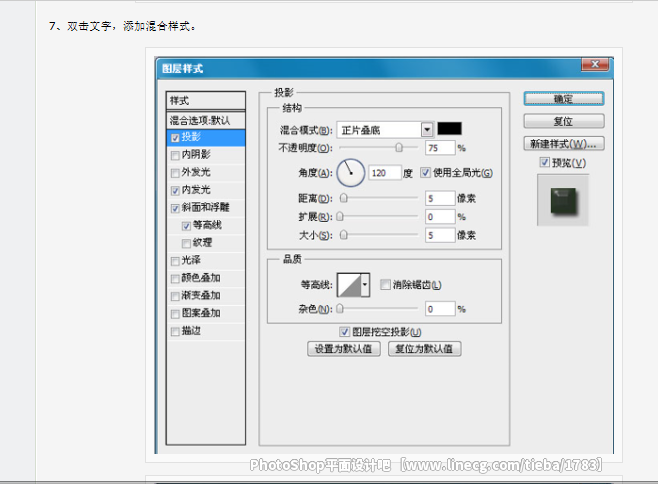Click the 不透明度 slider handle
Screen dimensions: 658x484
399,147
